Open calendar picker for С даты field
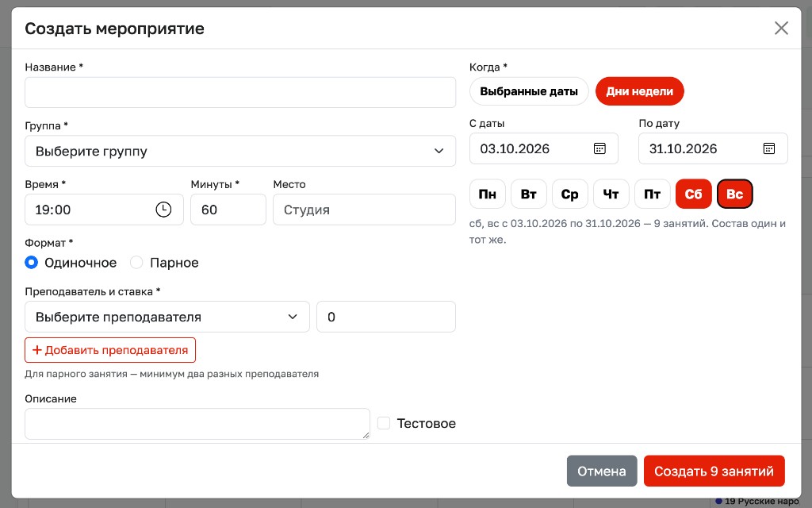Image resolution: width=812 pixels, height=508 pixels. (x=599, y=148)
